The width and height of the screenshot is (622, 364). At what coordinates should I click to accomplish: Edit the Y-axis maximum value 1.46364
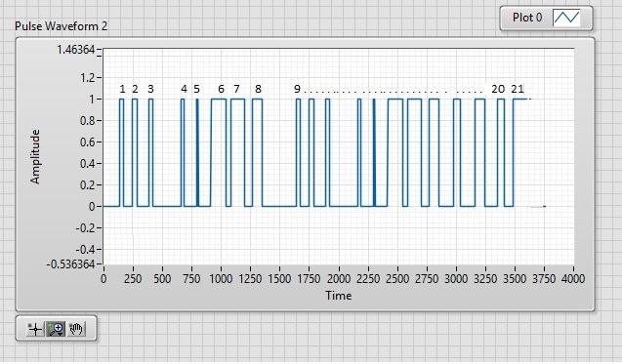pyautogui.click(x=75, y=50)
